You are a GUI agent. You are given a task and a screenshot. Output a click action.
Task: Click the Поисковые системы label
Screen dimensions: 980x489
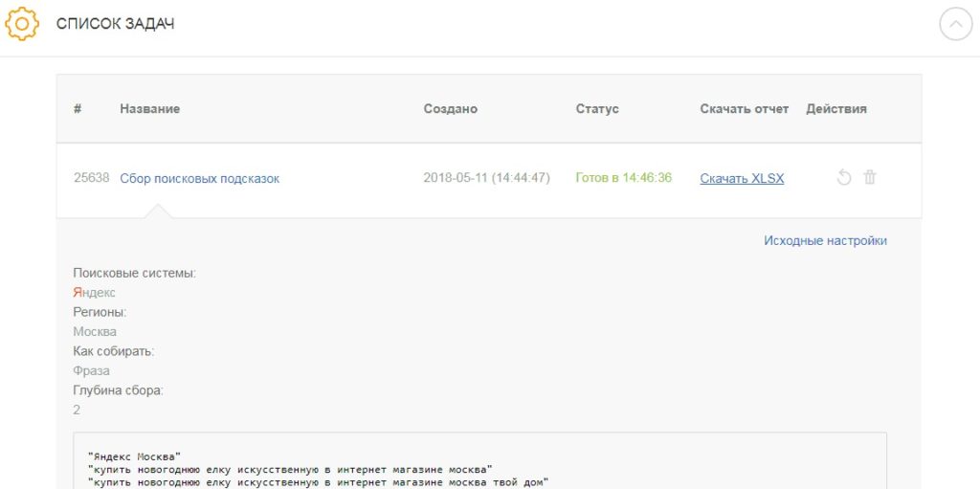click(134, 274)
